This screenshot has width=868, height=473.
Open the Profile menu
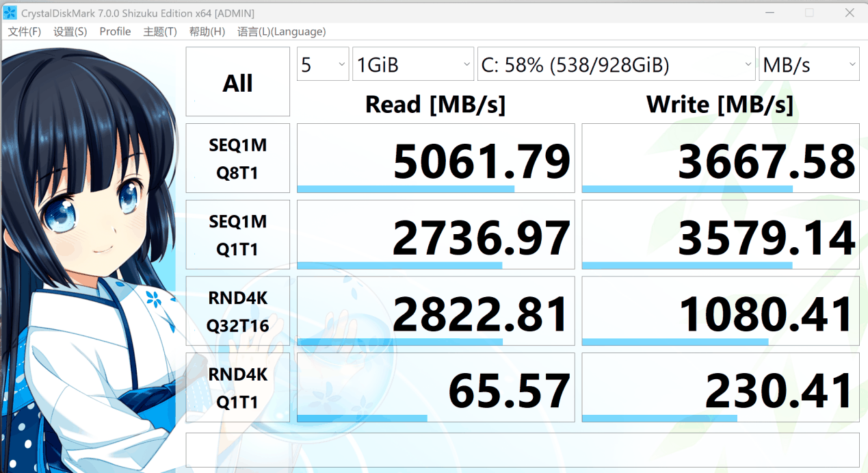pyautogui.click(x=115, y=31)
